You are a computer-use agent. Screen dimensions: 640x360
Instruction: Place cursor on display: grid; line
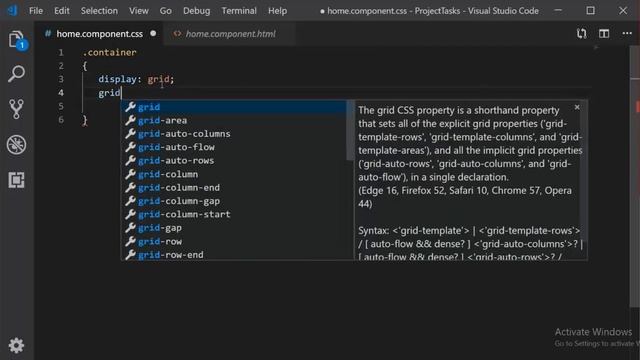click(x=136, y=79)
